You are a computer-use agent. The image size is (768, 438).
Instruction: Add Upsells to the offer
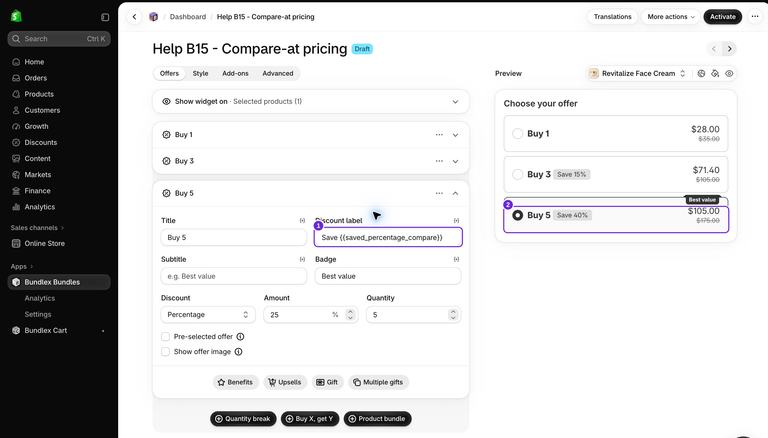tap(285, 382)
